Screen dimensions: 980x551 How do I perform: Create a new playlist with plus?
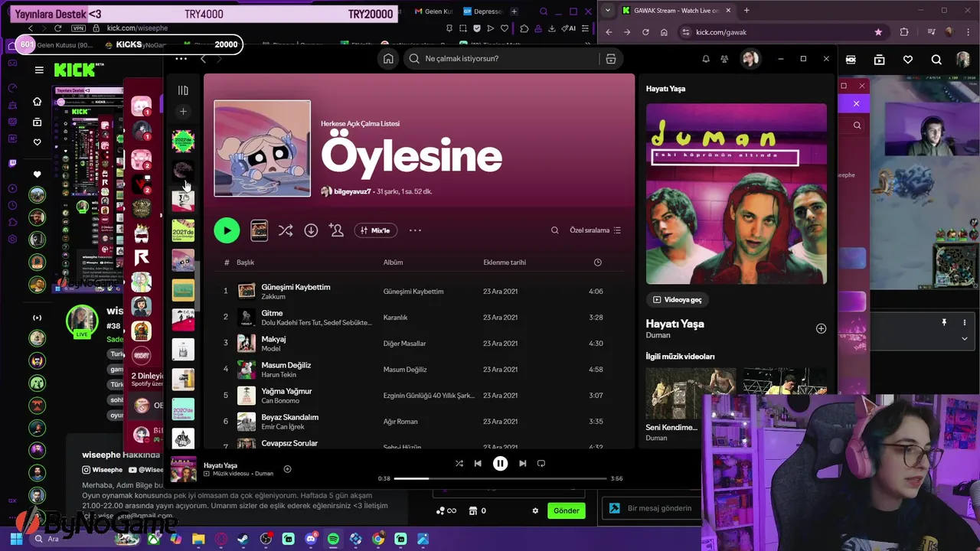coord(183,112)
